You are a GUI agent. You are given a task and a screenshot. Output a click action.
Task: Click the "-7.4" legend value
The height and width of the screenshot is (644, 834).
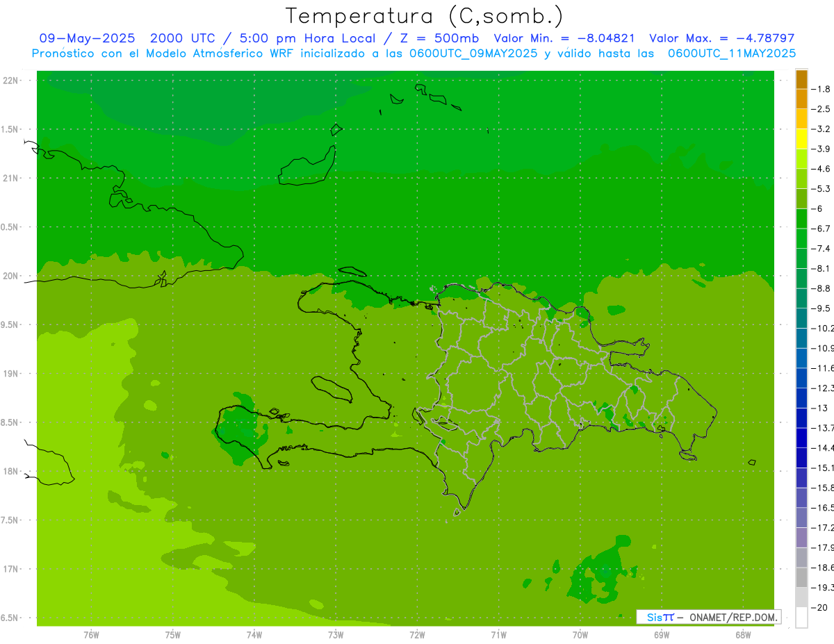pos(821,248)
